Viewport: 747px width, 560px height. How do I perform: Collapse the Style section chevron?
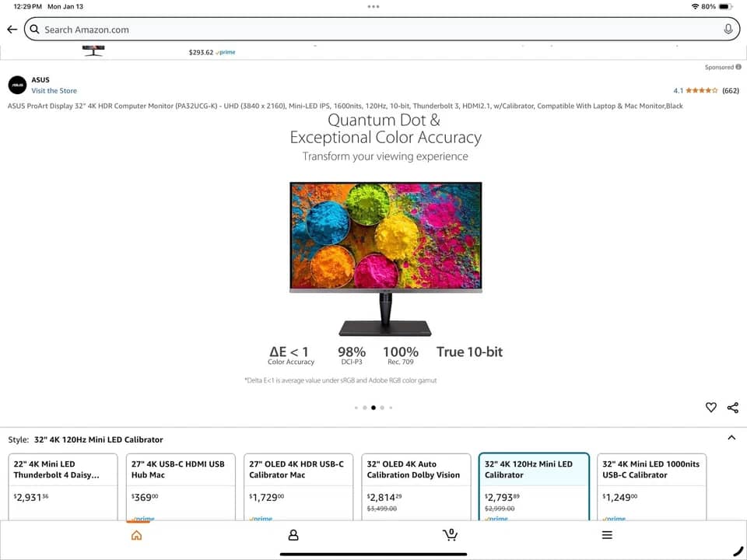[731, 438]
